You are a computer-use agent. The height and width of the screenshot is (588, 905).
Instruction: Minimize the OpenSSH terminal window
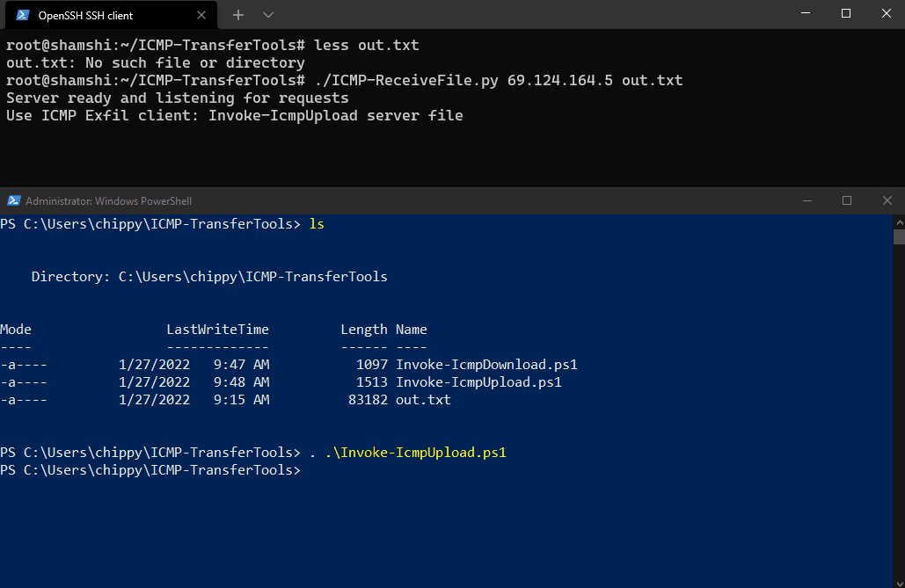(x=806, y=13)
